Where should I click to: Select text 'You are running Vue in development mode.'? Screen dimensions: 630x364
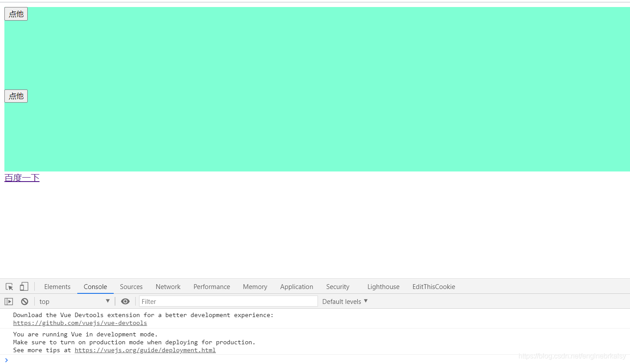(85, 335)
